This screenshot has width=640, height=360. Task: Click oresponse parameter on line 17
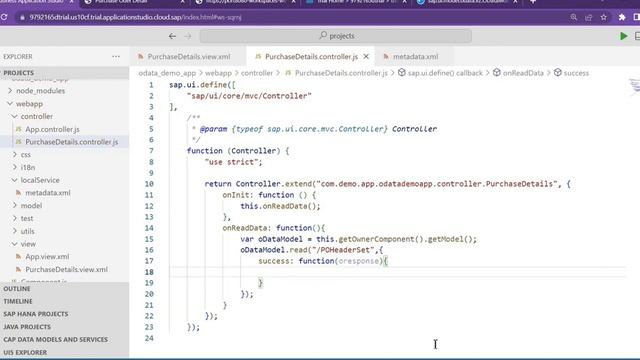359,261
